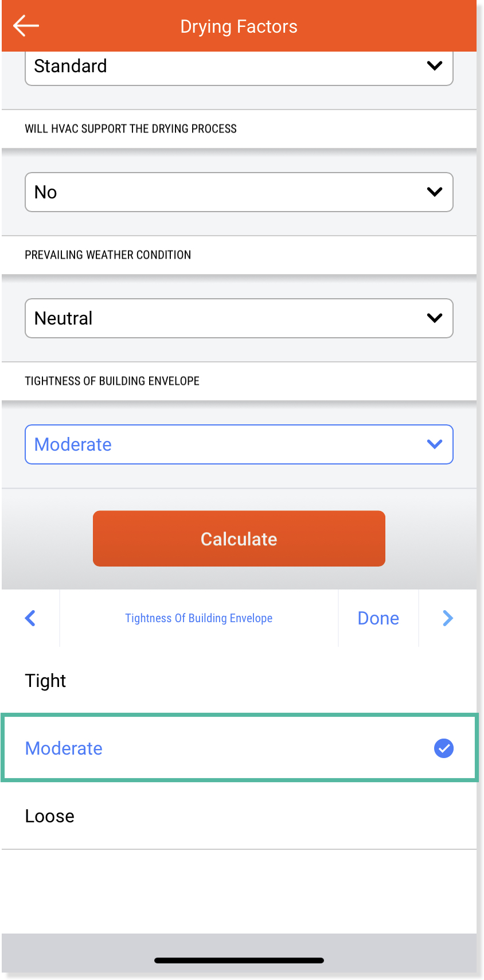Click the blue chevron on Moderate dropdown
This screenshot has height=980, width=484.
pos(435,444)
